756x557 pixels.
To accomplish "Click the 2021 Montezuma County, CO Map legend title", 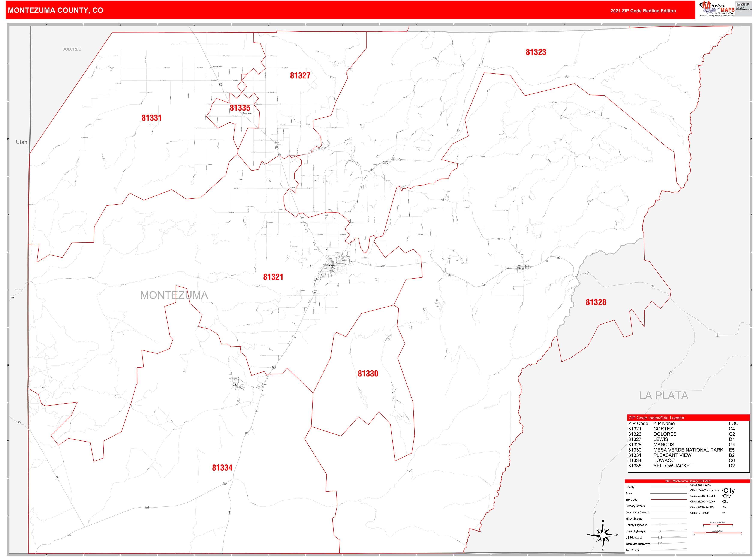I will [688, 481].
